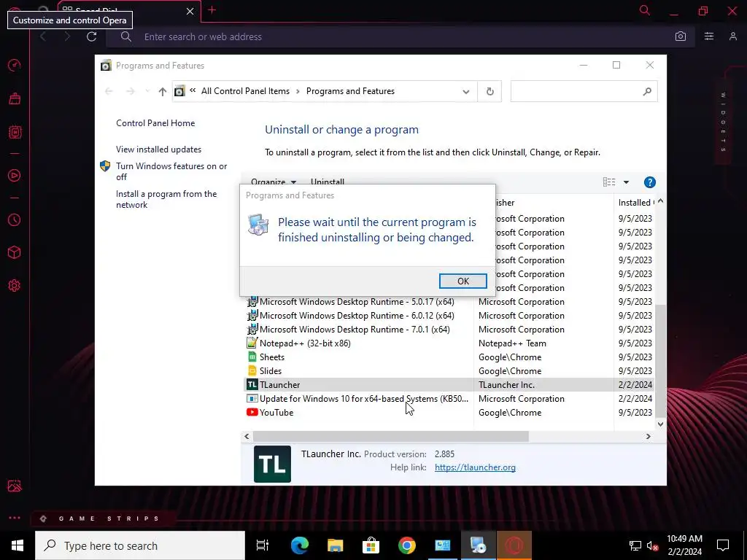747x560 pixels.
Task: Open History clock icon in Opera sidebar
Action: point(15,219)
